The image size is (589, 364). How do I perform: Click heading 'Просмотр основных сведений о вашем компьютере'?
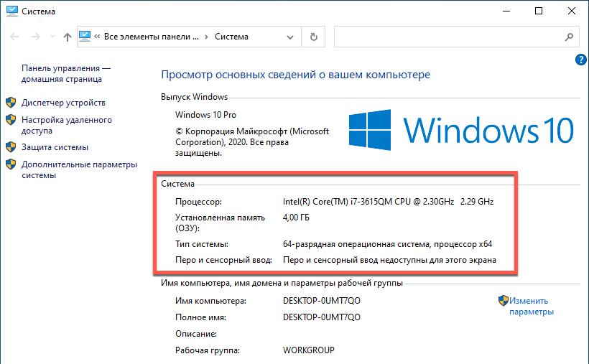[296, 75]
